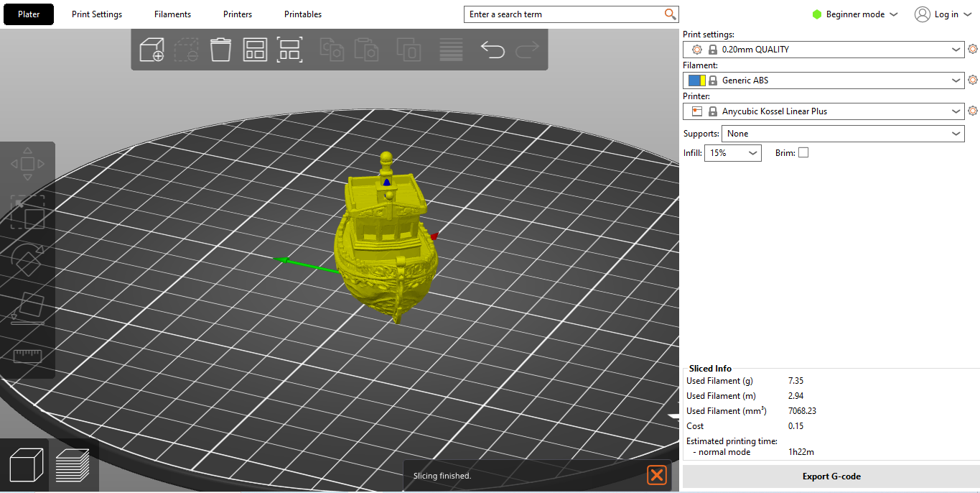
Task: Click the Generic ABS filament color swatch
Action: pyautogui.click(x=697, y=80)
